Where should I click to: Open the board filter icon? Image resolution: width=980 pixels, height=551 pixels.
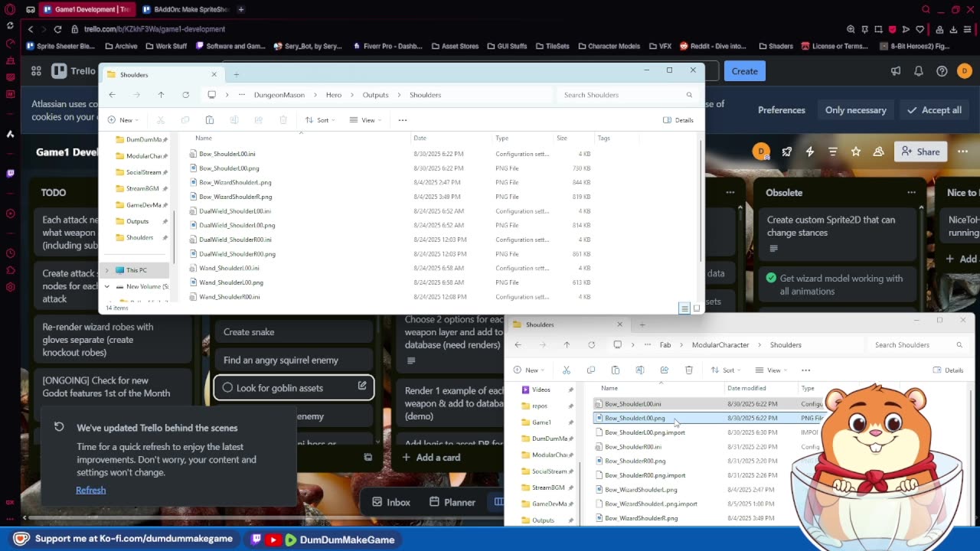[833, 152]
